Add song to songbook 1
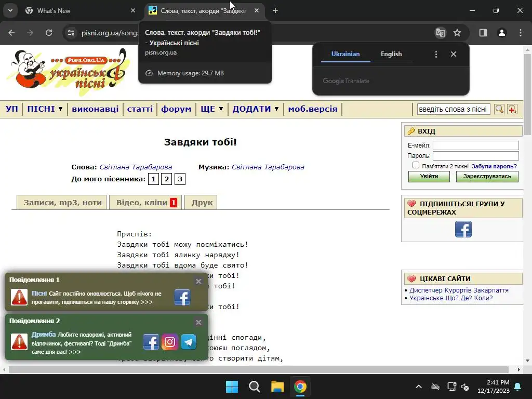532x399 pixels. click(153, 179)
